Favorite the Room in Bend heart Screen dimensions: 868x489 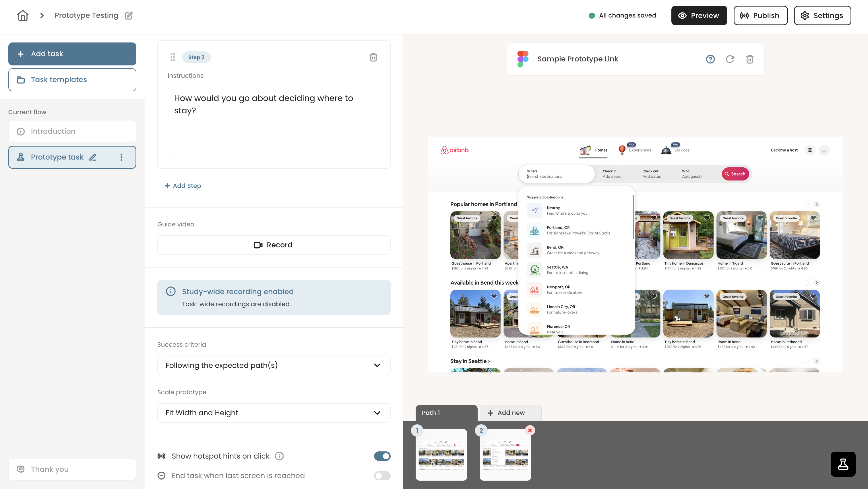click(x=760, y=296)
